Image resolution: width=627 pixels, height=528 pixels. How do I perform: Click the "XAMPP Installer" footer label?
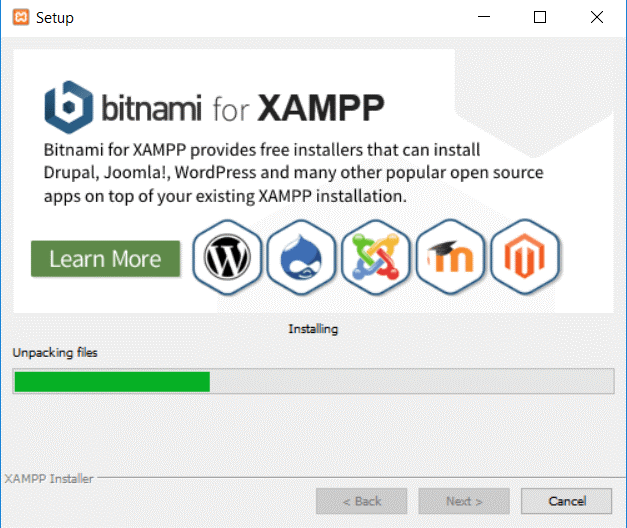coord(49,479)
